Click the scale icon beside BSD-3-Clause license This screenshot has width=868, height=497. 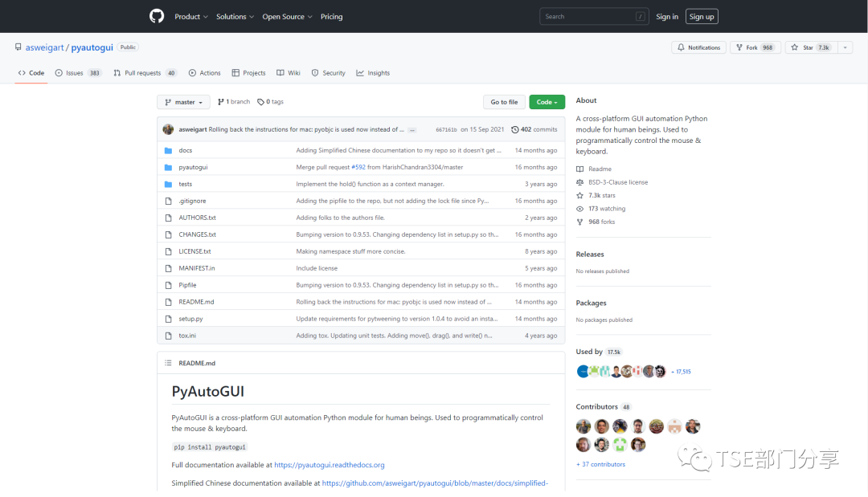pos(579,182)
